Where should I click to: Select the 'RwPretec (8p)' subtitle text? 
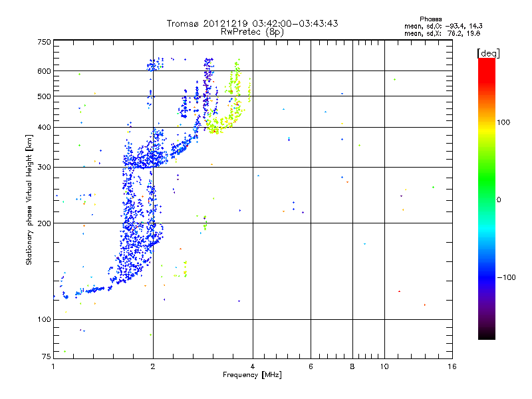tap(252, 32)
